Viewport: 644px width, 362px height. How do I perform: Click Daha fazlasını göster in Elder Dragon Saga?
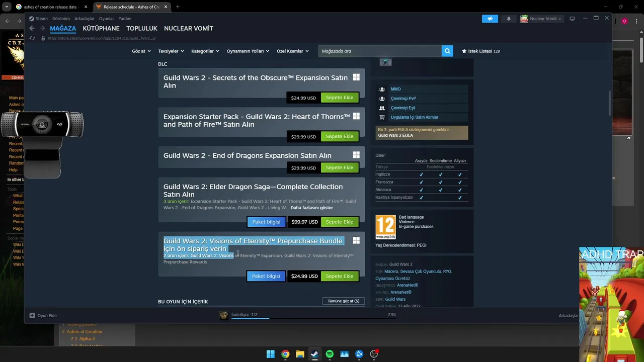tap(311, 208)
